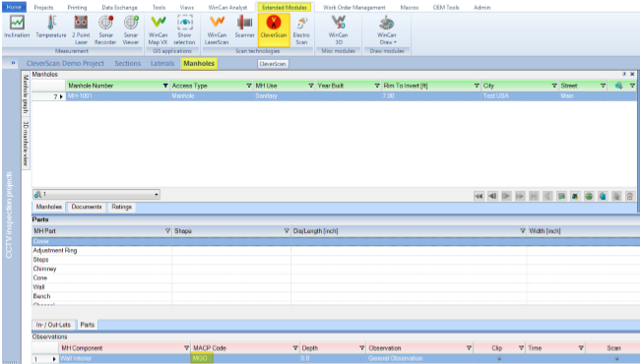
Task: Click the green checkmark form icon
Action: click(561, 196)
